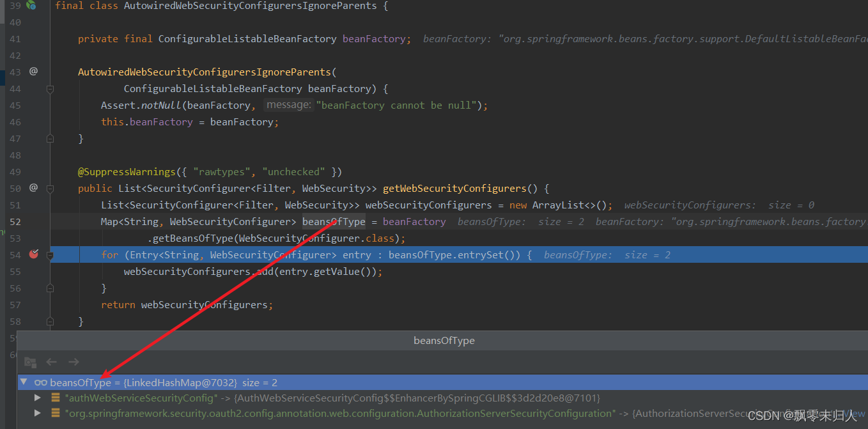Click the navigate forward arrow in the beansOfType popup
This screenshot has height=429, width=868.
[x=73, y=362]
